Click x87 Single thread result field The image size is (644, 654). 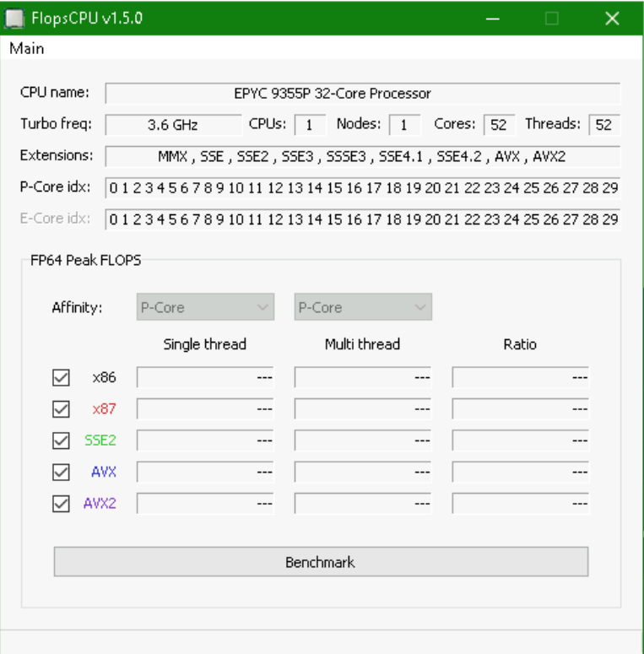205,409
